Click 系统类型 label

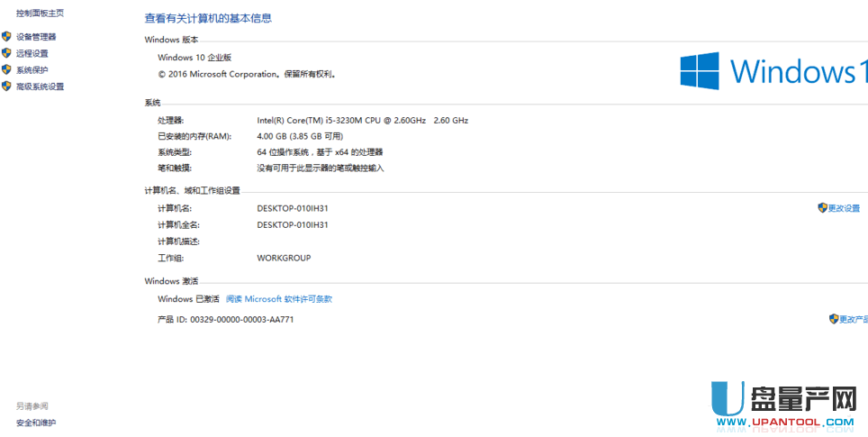click(x=175, y=152)
